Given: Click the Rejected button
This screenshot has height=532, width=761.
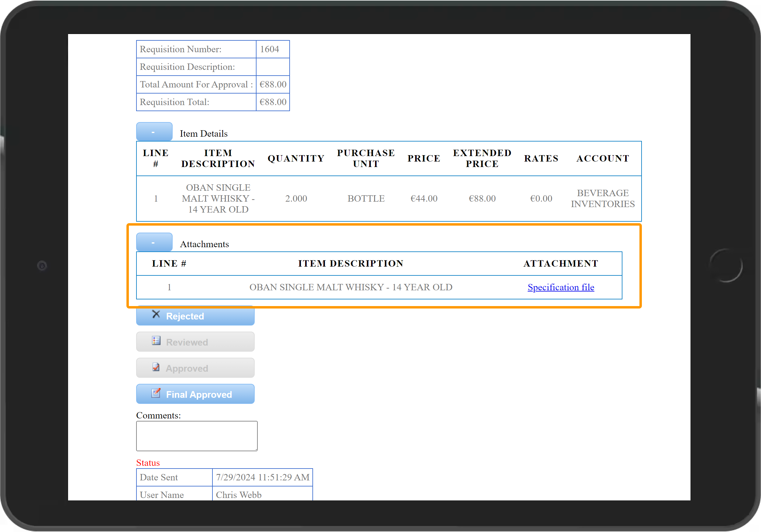Looking at the screenshot, I should 195,316.
